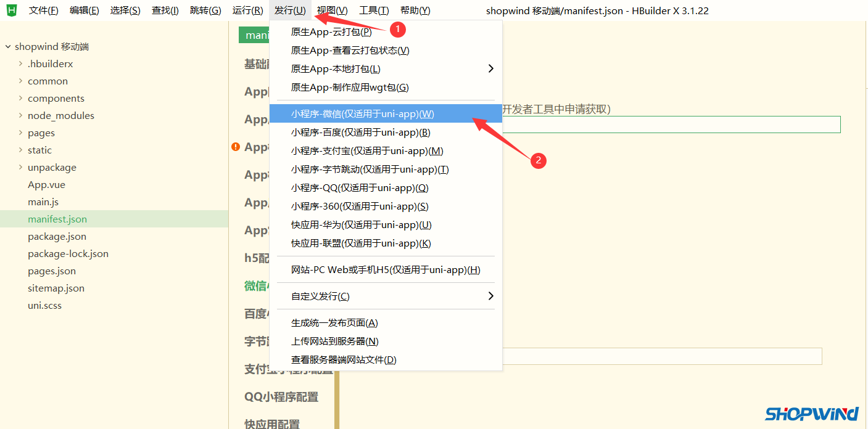
Task: Open the 选择(S) menu
Action: pyautogui.click(x=125, y=10)
